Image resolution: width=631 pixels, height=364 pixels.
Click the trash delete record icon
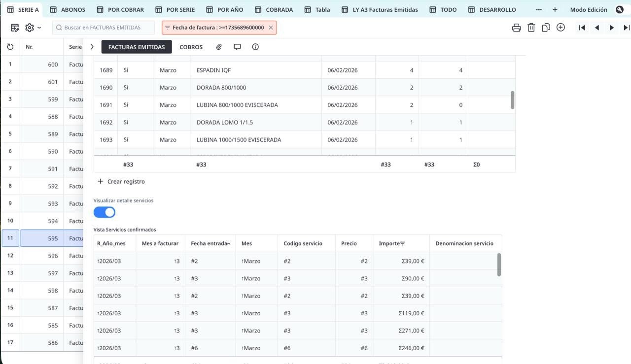[531, 28]
